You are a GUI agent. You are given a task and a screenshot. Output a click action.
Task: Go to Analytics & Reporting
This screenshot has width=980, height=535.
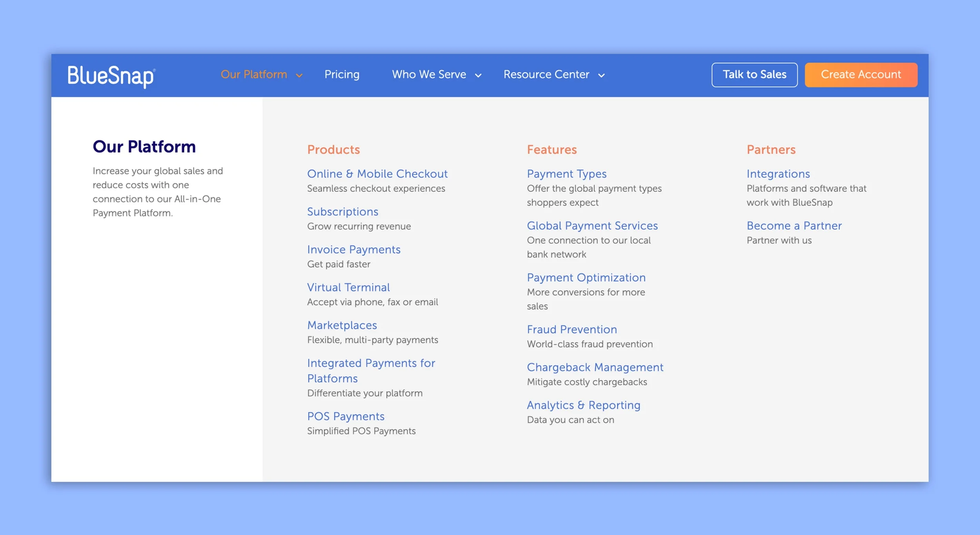[584, 405]
